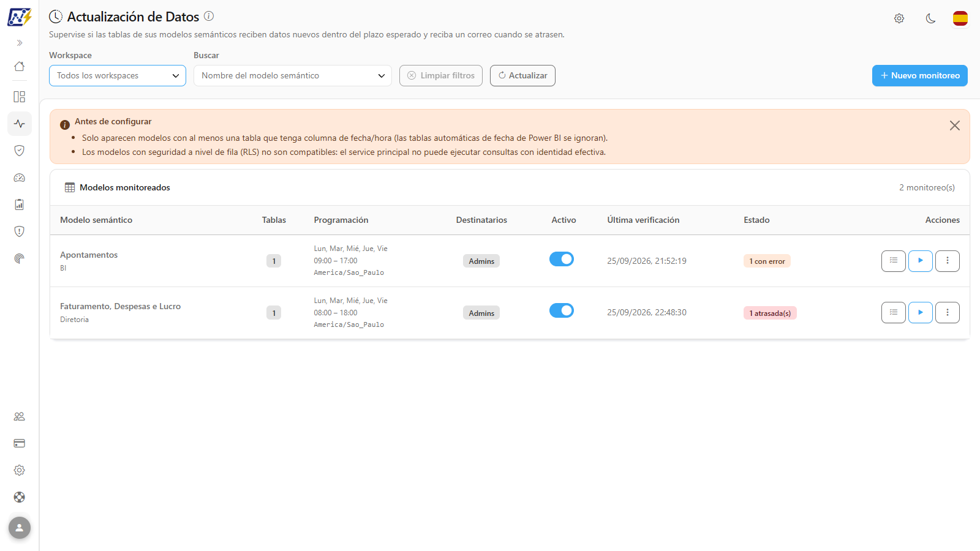
Task: Open the billing card icon in sidebar
Action: click(x=20, y=443)
